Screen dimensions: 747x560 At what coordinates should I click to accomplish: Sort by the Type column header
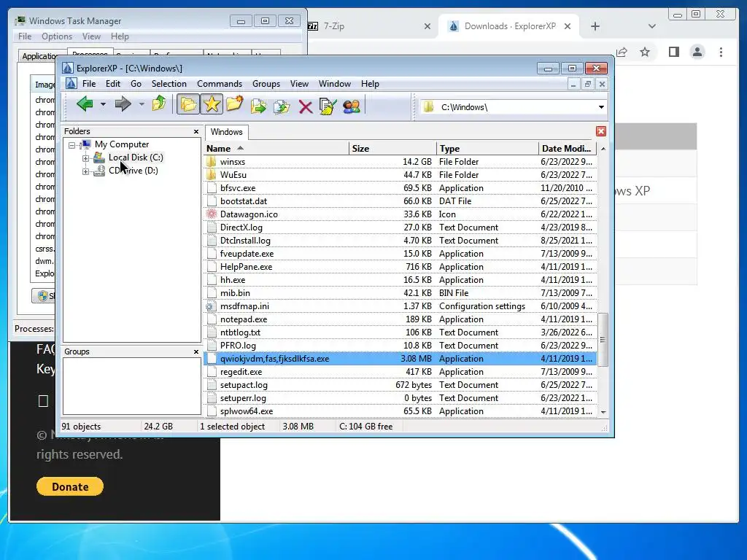[x=487, y=149]
